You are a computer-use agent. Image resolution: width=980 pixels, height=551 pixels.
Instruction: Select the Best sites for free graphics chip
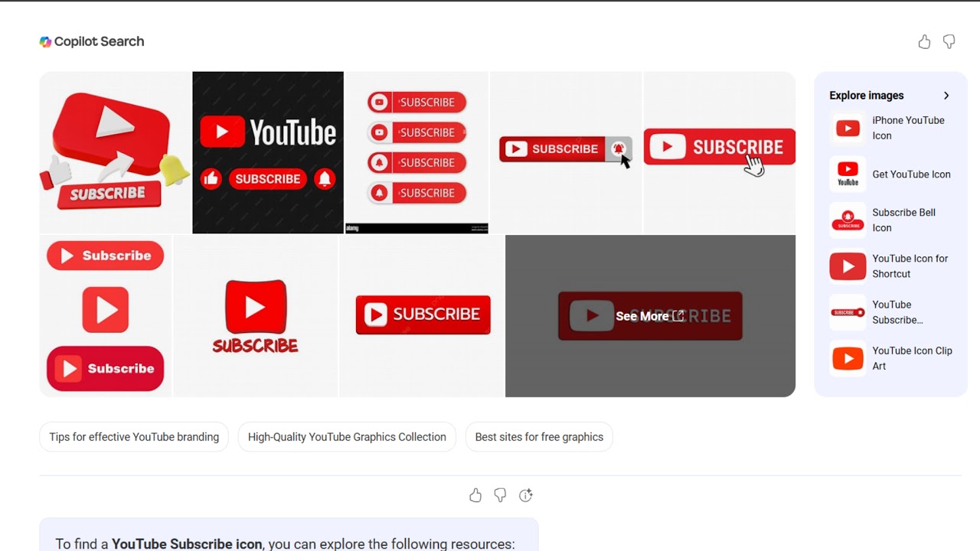(539, 437)
